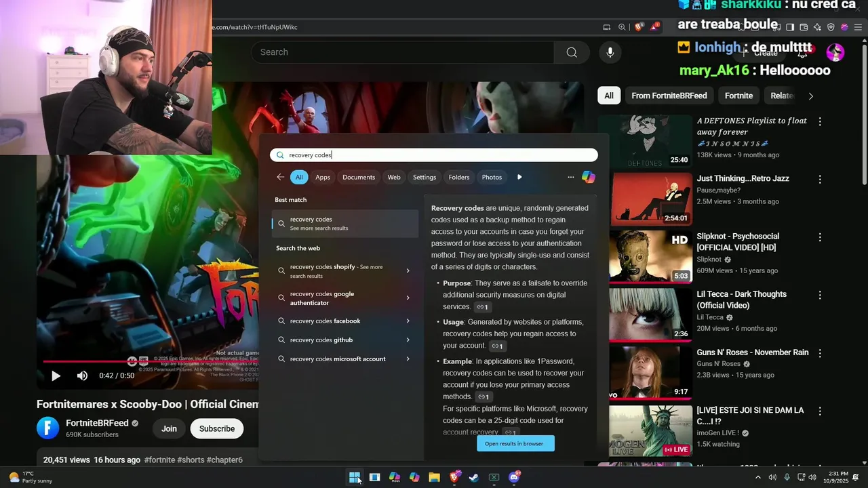This screenshot has height=488, width=868.
Task: Select the From FortniteBRFeed chip
Action: tap(669, 96)
